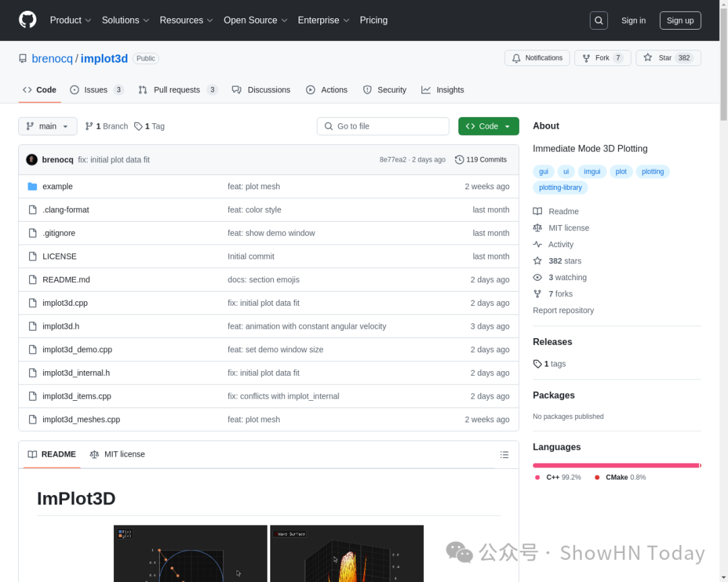Switch to the Issues tab
Screen dimensions: 728x582
(x=96, y=90)
